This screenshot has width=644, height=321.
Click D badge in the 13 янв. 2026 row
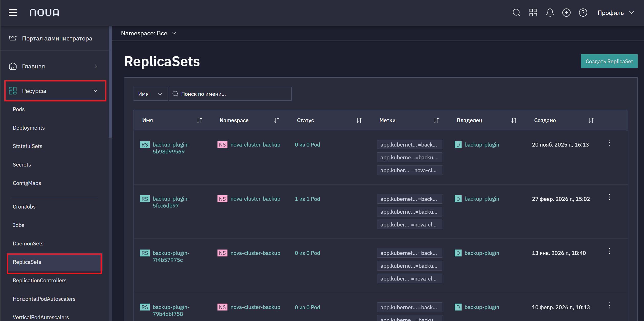458,253
